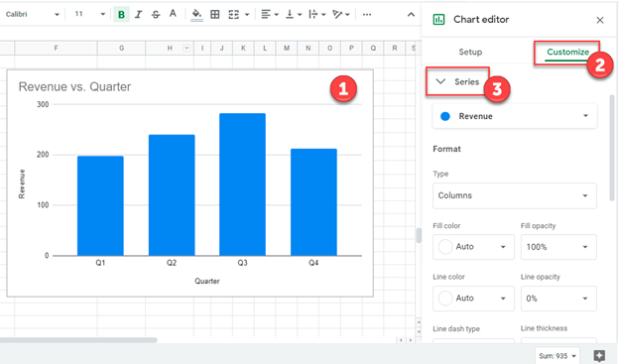Viewport: 619px width, 364px height.
Task: Collapse the toolbar with the up chevron
Action: (x=411, y=15)
